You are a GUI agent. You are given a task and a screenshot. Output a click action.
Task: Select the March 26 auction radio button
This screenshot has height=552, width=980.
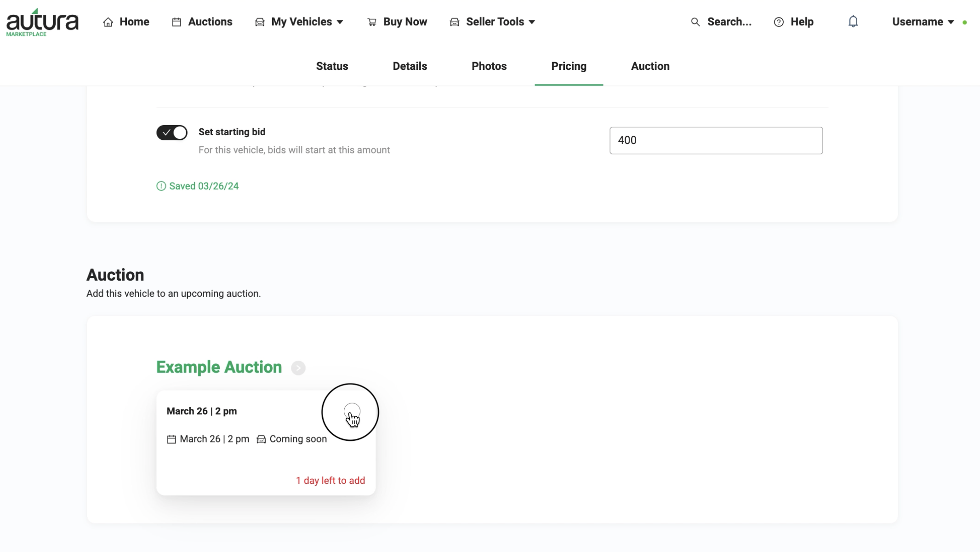(352, 411)
